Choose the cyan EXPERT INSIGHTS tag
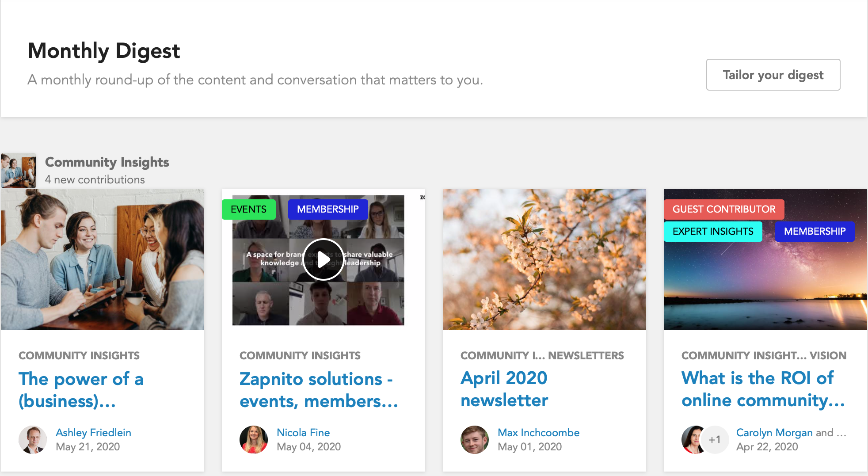868x476 pixels. [713, 232]
